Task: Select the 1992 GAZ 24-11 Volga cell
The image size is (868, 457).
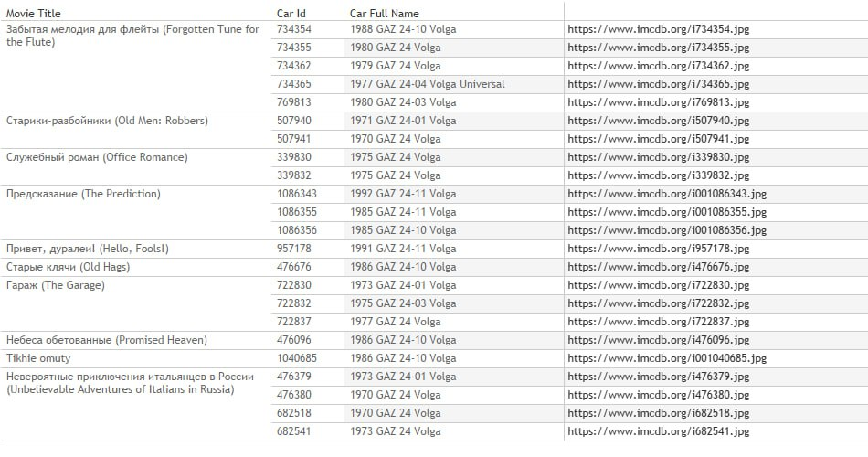Action: click(403, 194)
